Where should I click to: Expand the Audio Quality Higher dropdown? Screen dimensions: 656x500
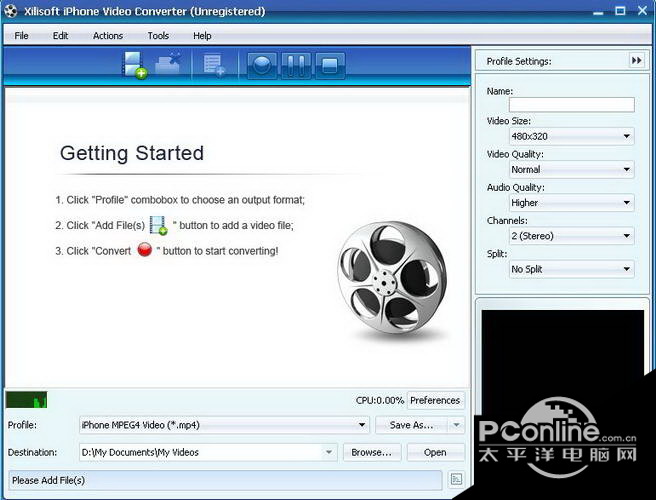click(x=571, y=203)
